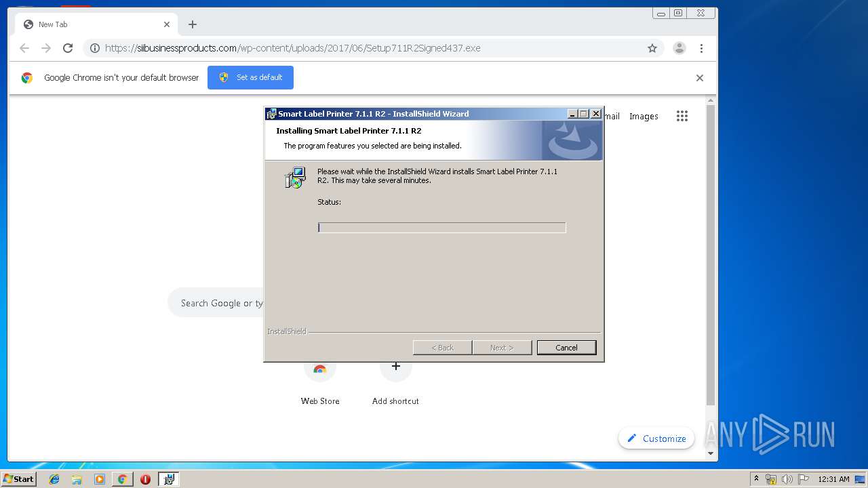Viewport: 868px width, 488px height.
Task: Open the Windows Start menu
Action: pyautogui.click(x=19, y=479)
